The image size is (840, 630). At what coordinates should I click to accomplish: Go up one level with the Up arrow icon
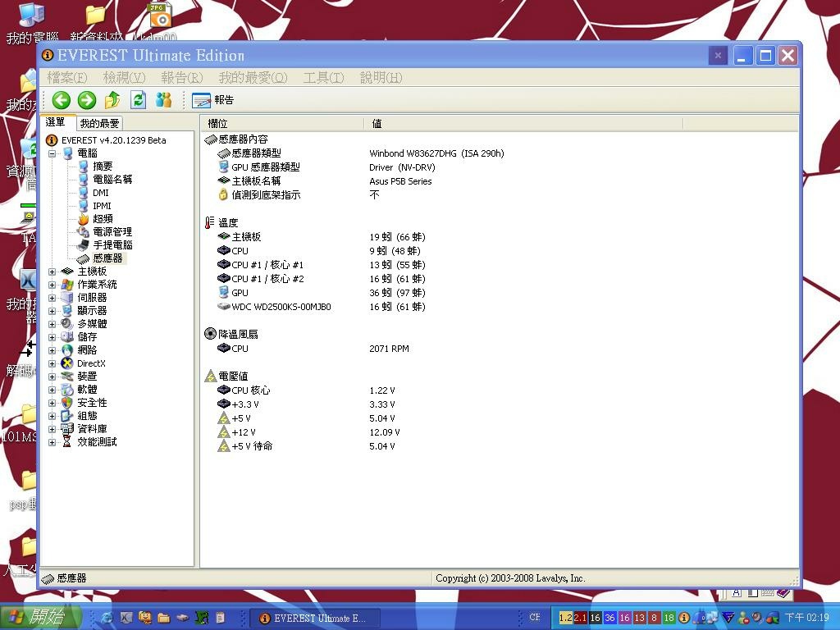pos(112,99)
